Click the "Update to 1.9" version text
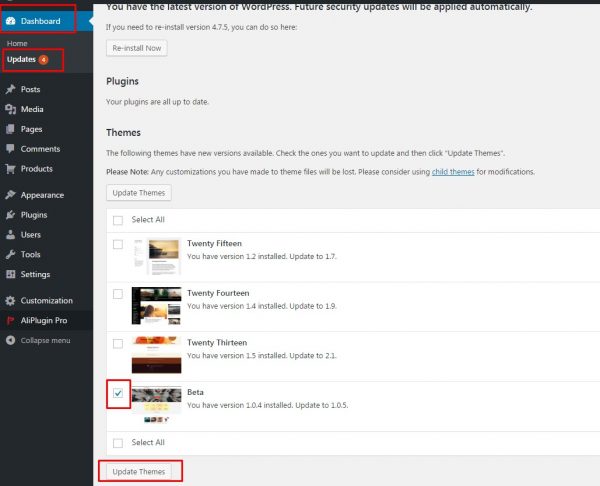Screen dimensions: 600x486 (x=313, y=307)
